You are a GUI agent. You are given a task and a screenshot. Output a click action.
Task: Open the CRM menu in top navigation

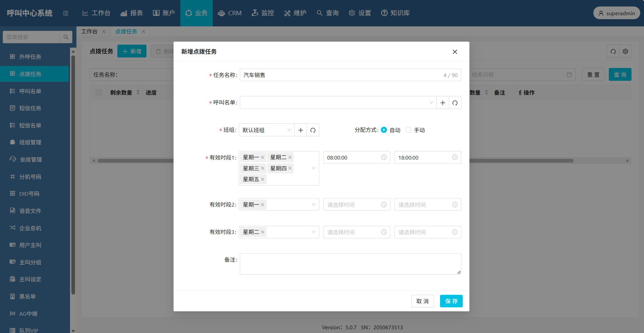(230, 13)
